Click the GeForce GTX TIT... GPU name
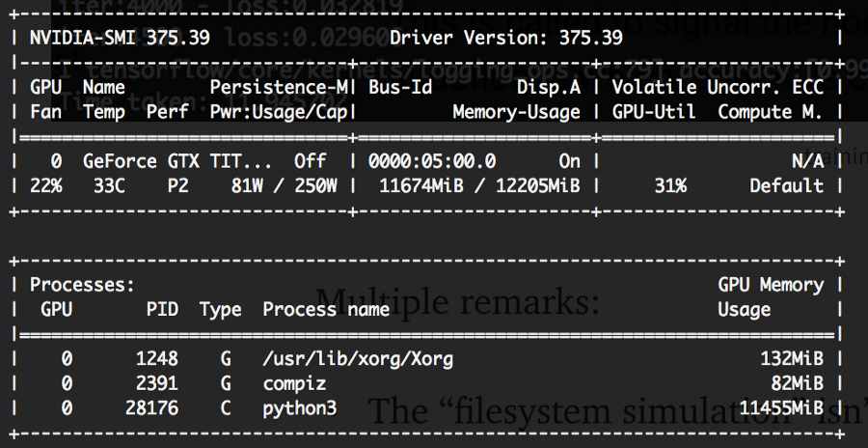This screenshot has width=868, height=448. 177,161
